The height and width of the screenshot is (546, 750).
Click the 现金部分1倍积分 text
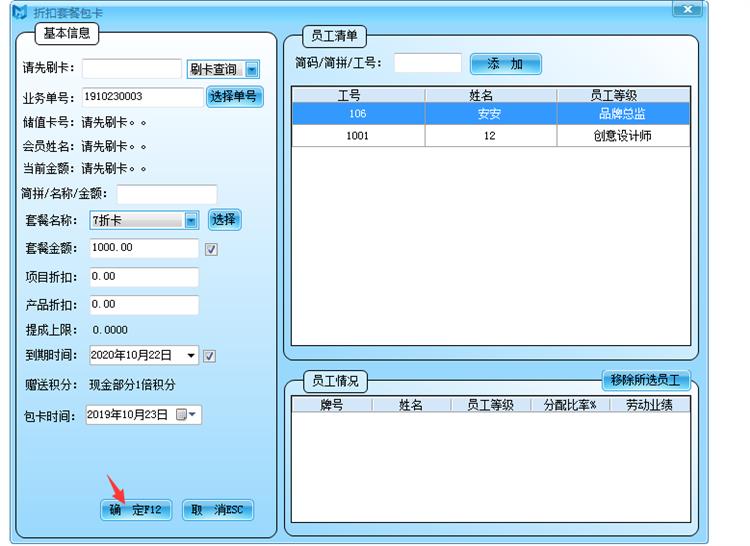132,385
